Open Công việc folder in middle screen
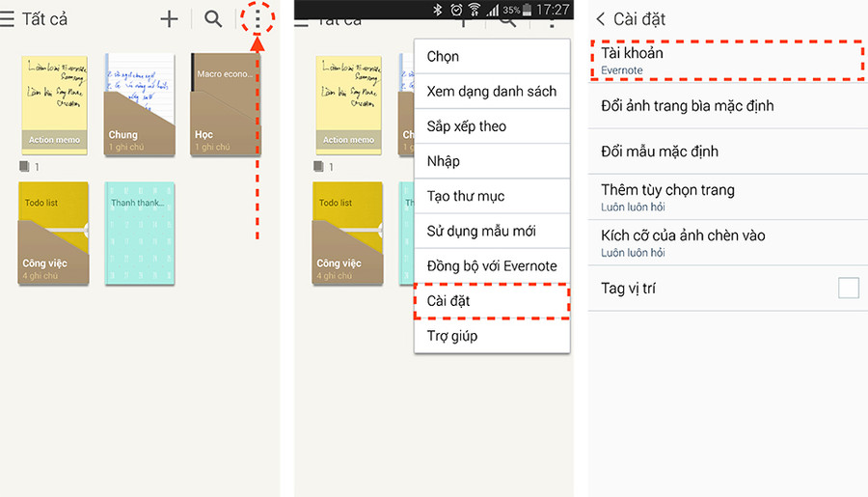Image resolution: width=868 pixels, height=497 pixels. (x=347, y=234)
